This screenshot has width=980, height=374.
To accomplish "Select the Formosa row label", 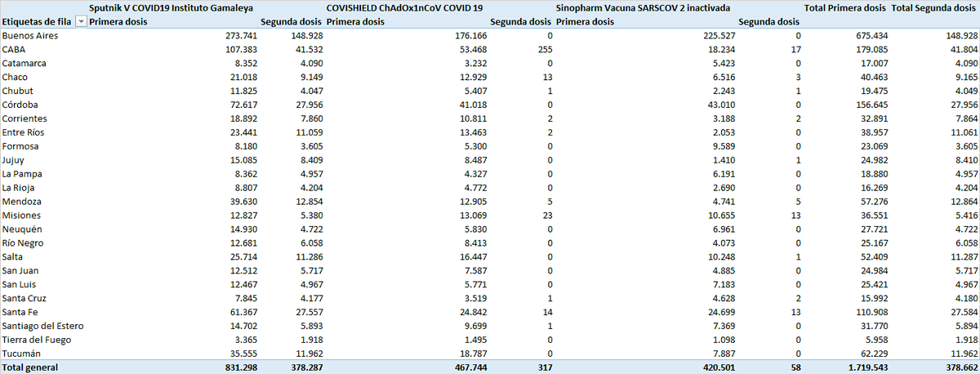I will click(21, 146).
